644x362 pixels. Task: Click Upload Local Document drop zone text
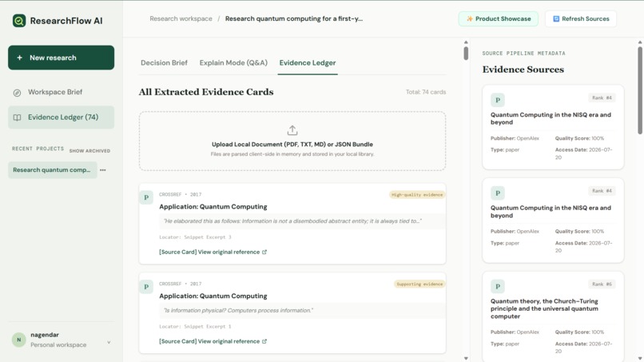pyautogui.click(x=292, y=145)
